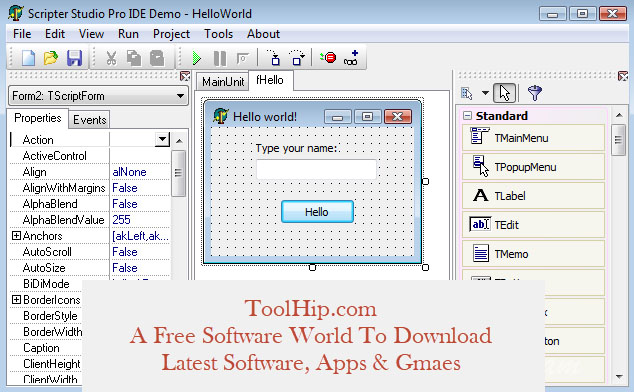Pick the TMemo component
This screenshot has width=634, height=392.
tap(533, 254)
